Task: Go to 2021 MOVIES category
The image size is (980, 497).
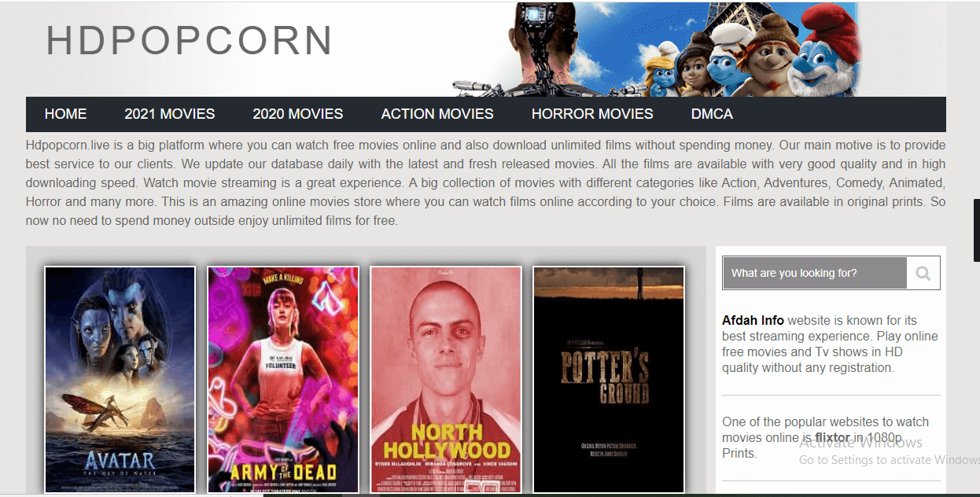Action: click(x=170, y=114)
